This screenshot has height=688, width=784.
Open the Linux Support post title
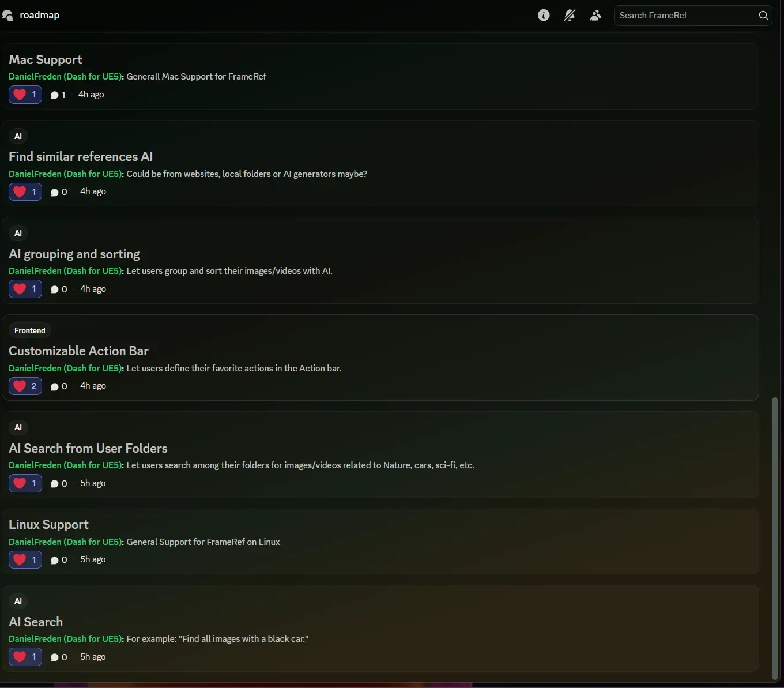[x=48, y=524]
